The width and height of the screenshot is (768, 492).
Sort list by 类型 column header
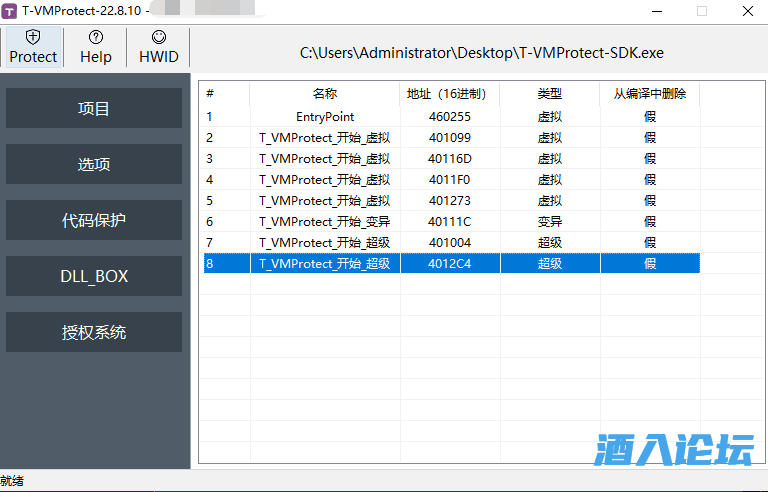click(x=549, y=94)
